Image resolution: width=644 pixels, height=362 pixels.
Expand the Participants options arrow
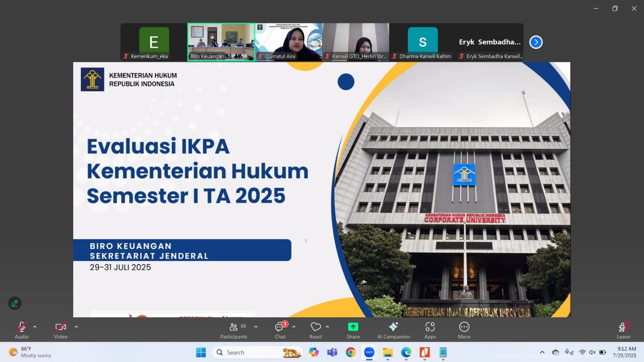(256, 327)
